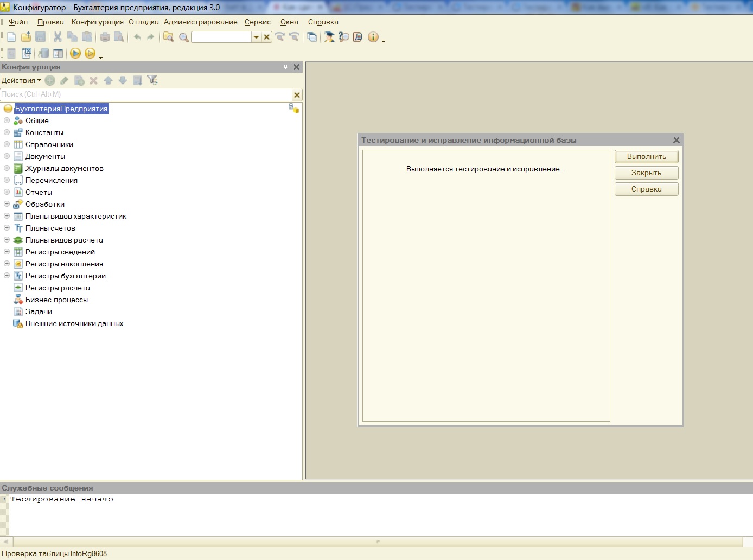Image resolution: width=753 pixels, height=560 pixels.
Task: Click the magnifier Search toolbar icon
Action: pos(184,37)
